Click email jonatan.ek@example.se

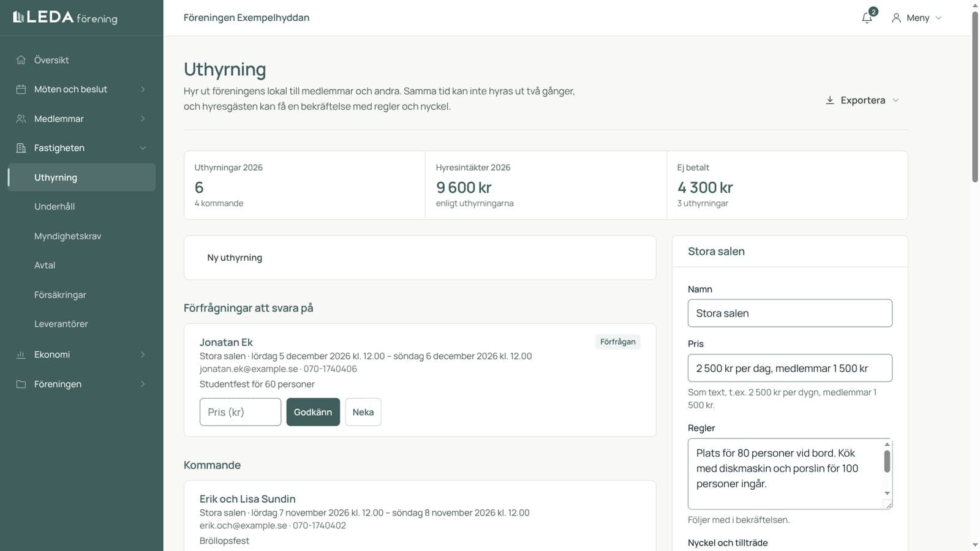tap(249, 369)
